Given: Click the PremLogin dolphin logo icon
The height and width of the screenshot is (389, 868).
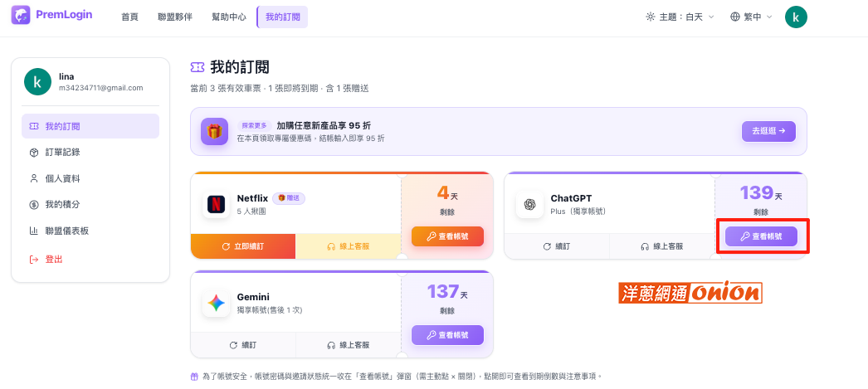Looking at the screenshot, I should 21,15.
